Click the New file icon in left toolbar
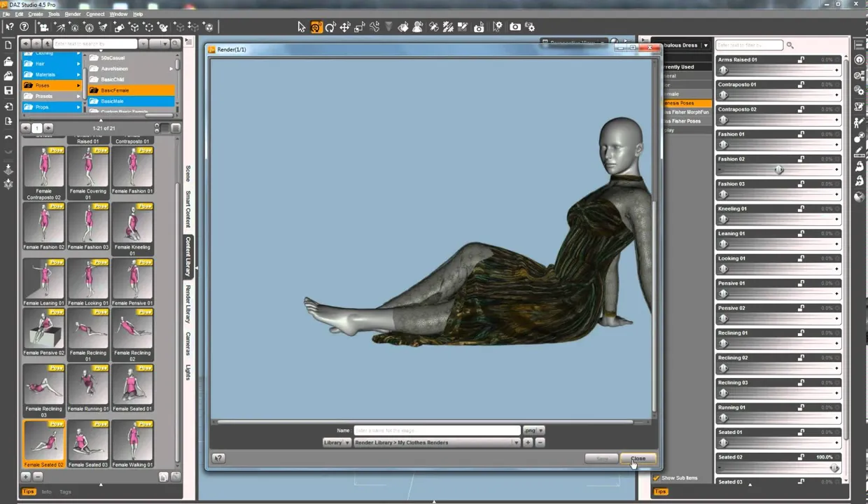Image resolution: width=868 pixels, height=504 pixels. [8, 45]
